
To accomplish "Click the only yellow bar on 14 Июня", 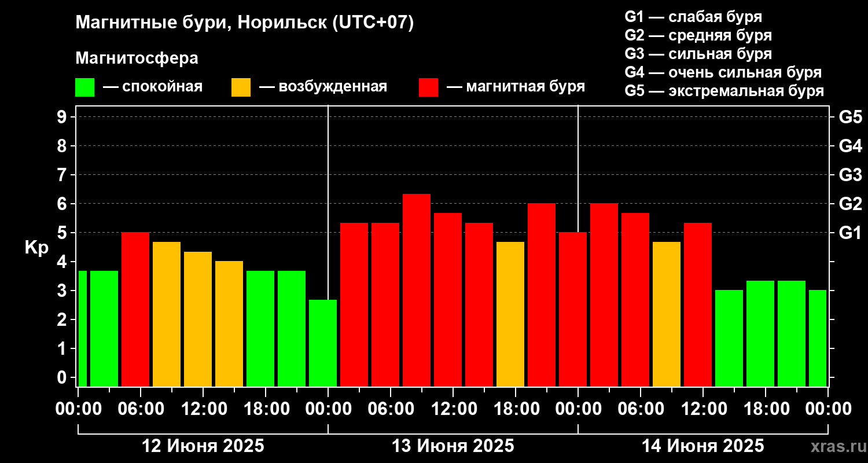I will (x=667, y=314).
